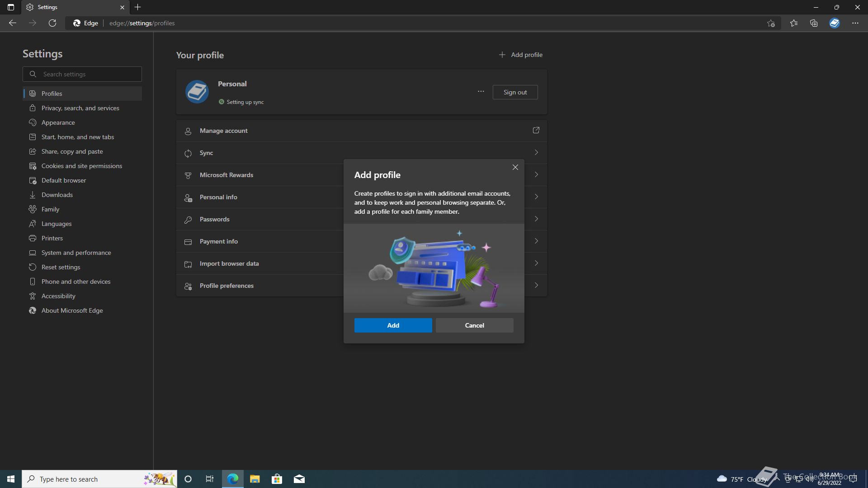The height and width of the screenshot is (488, 868).
Task: Cancel the Add profile dialog
Action: click(x=474, y=325)
